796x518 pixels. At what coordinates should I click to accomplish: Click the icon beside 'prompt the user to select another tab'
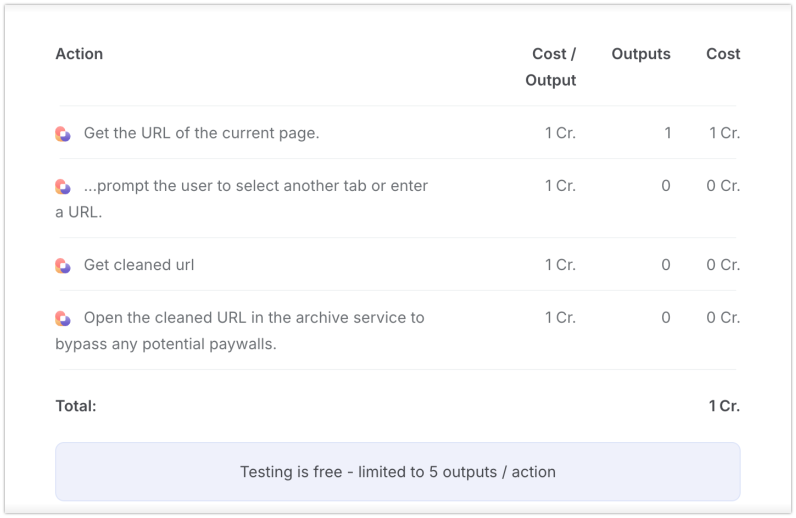(x=63, y=187)
